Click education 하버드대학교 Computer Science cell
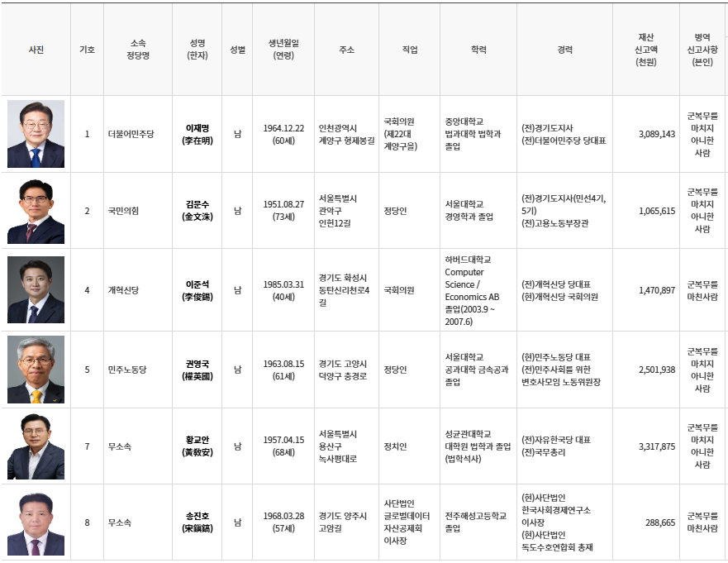Viewport: 728px width, 563px height. (x=472, y=290)
